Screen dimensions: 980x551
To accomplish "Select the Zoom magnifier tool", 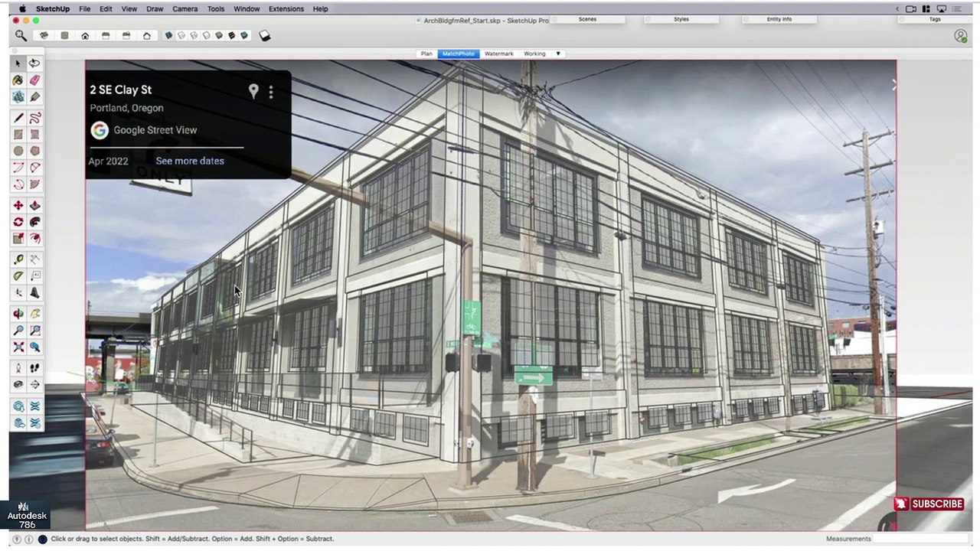I will tap(18, 330).
